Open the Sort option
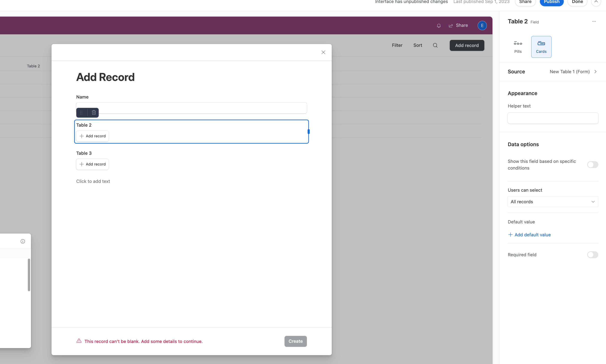Screen dimensions: 606x364 (418, 45)
